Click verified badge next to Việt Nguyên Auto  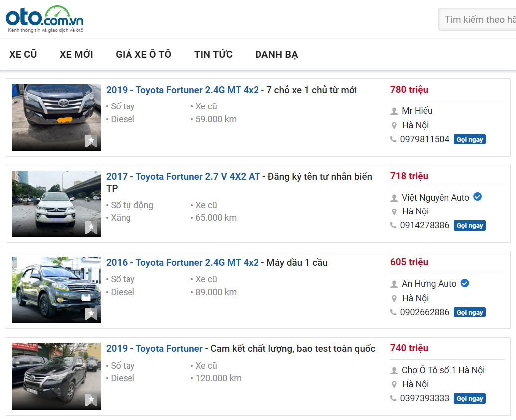pyautogui.click(x=478, y=197)
